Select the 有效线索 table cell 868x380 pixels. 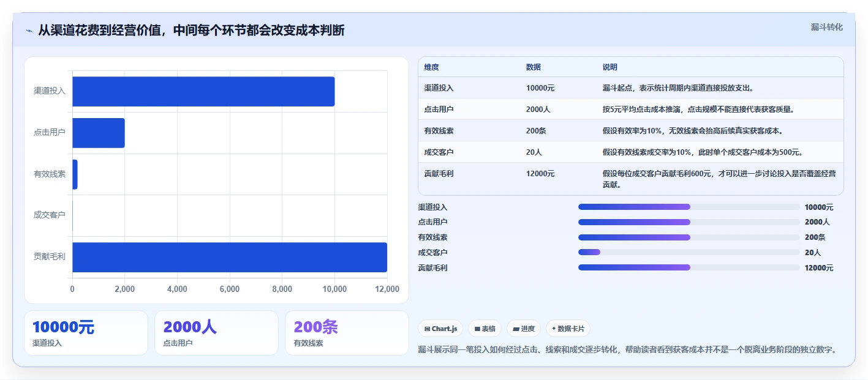[x=439, y=131]
